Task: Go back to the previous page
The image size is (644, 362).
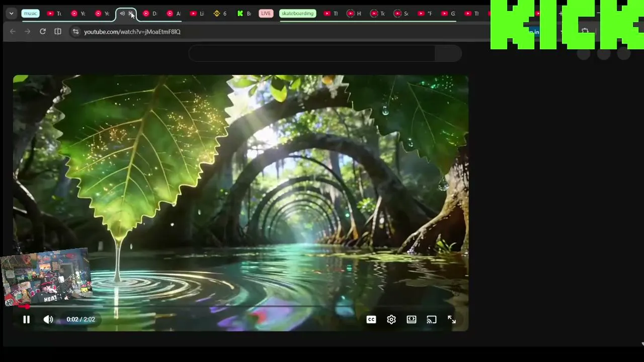Action: click(x=13, y=32)
